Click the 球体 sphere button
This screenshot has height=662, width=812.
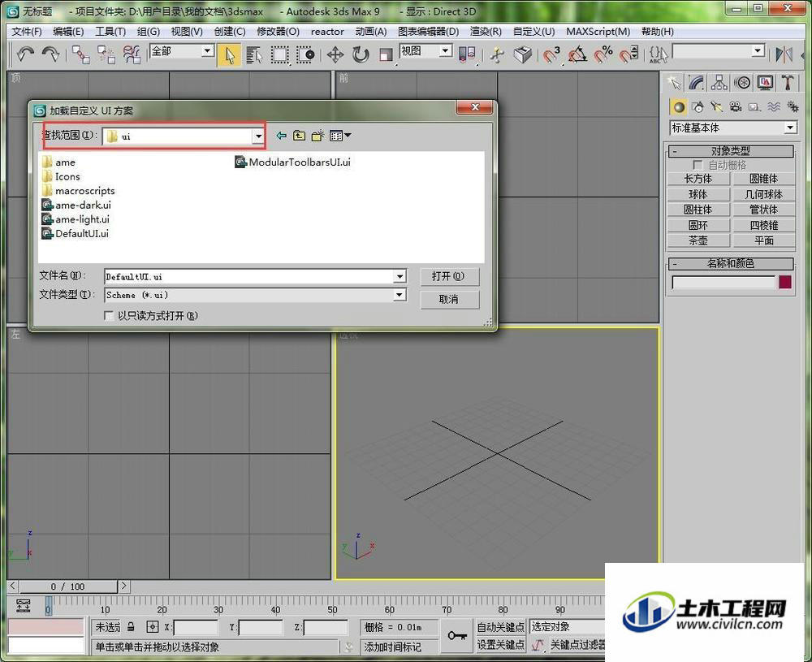pyautogui.click(x=698, y=195)
